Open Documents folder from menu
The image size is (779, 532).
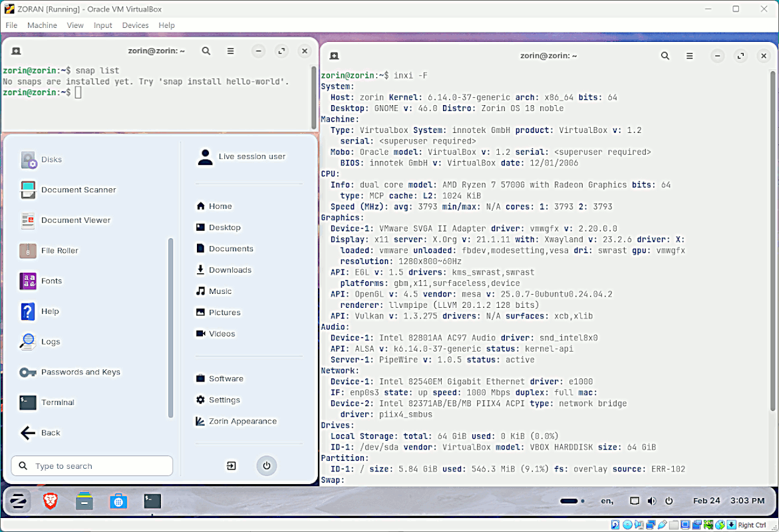pos(225,249)
